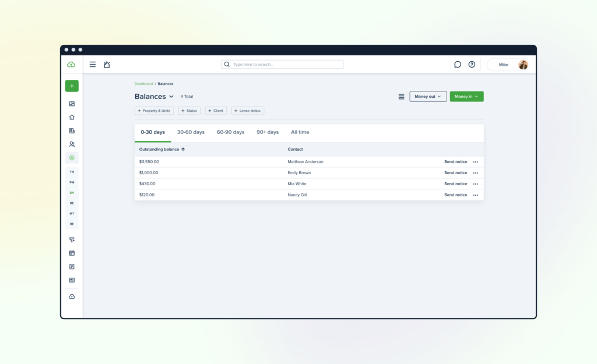597x364 pixels.
Task: Click the green plus create button
Action: (x=72, y=86)
